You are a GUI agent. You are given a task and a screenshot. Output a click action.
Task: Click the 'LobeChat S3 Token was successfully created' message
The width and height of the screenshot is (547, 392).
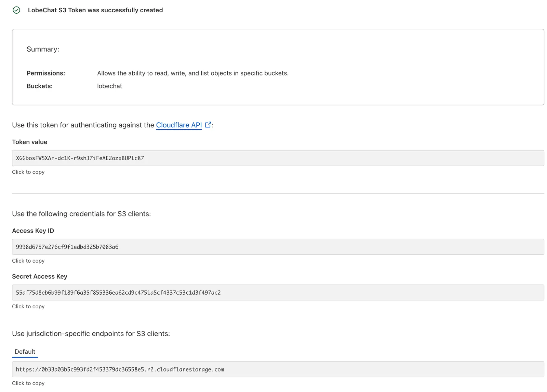[x=95, y=10]
